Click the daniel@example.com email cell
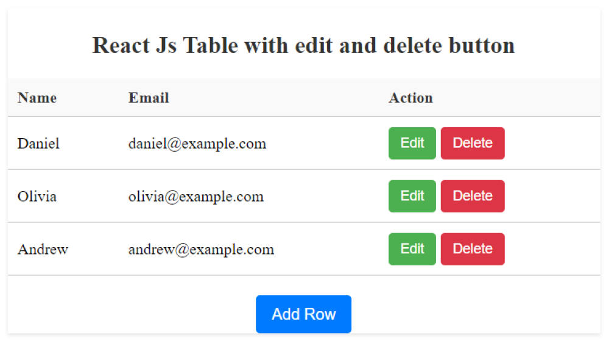Screen dimensions: 609x364 point(197,144)
